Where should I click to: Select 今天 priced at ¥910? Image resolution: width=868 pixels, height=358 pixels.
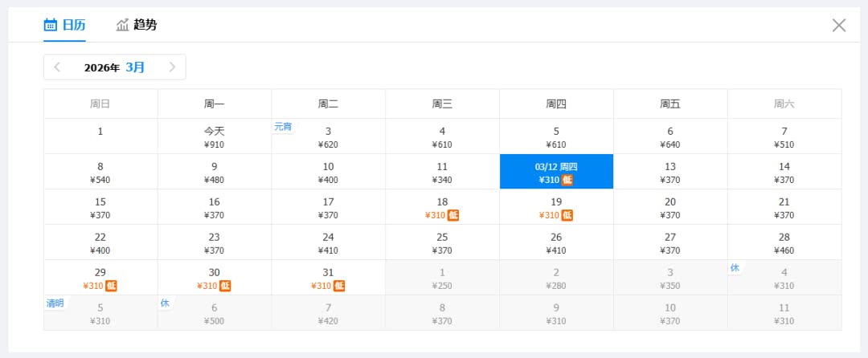pyautogui.click(x=215, y=136)
